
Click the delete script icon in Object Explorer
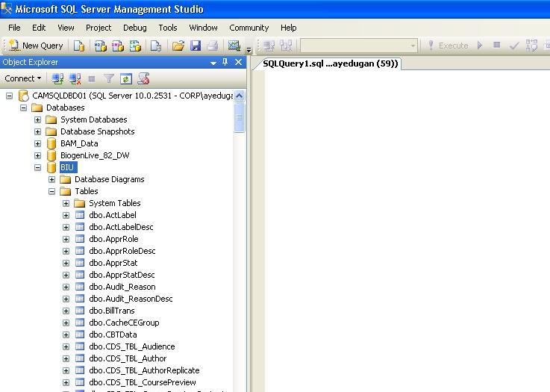pos(143,78)
